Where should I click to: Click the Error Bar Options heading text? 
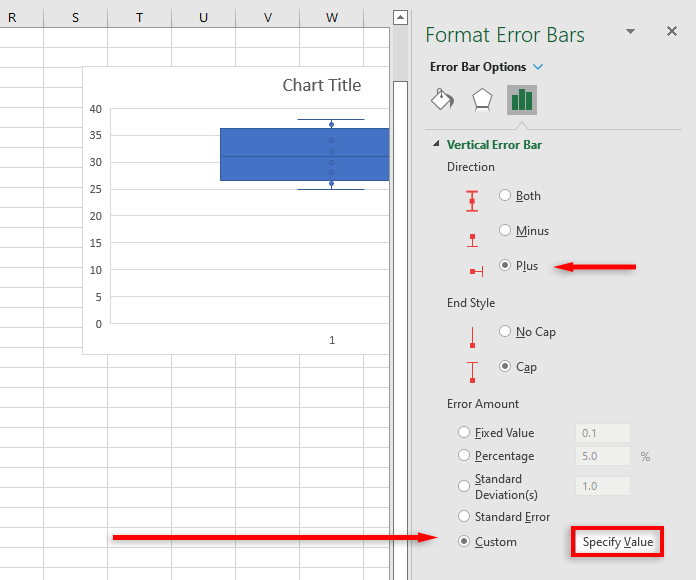[478, 67]
